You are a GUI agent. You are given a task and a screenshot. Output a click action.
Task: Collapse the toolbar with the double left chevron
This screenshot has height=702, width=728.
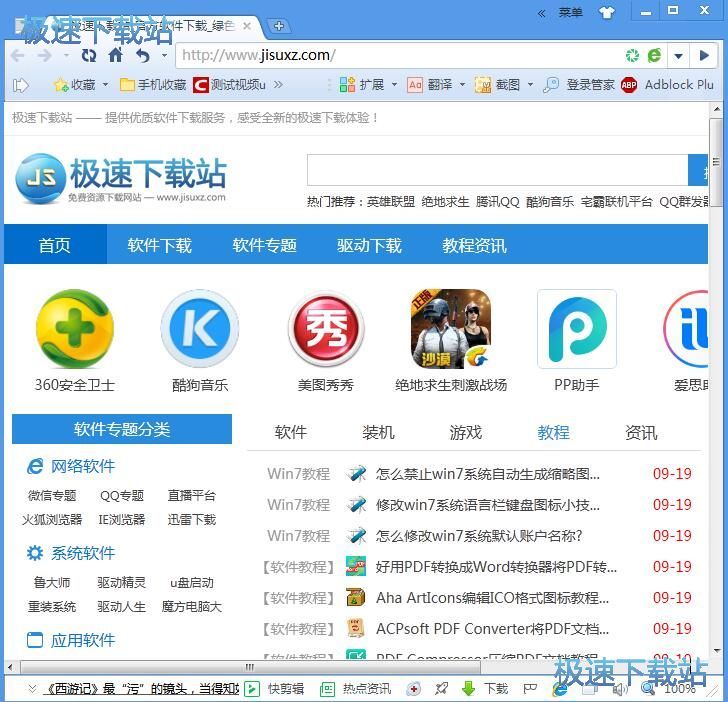point(541,13)
